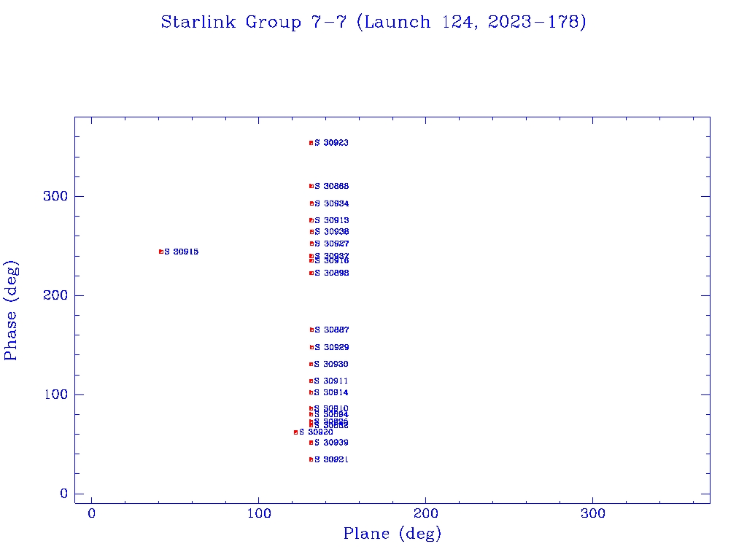This screenshot has width=747, height=560.
Task: Click the 200 tick label on Phase axis
Action: (x=55, y=295)
